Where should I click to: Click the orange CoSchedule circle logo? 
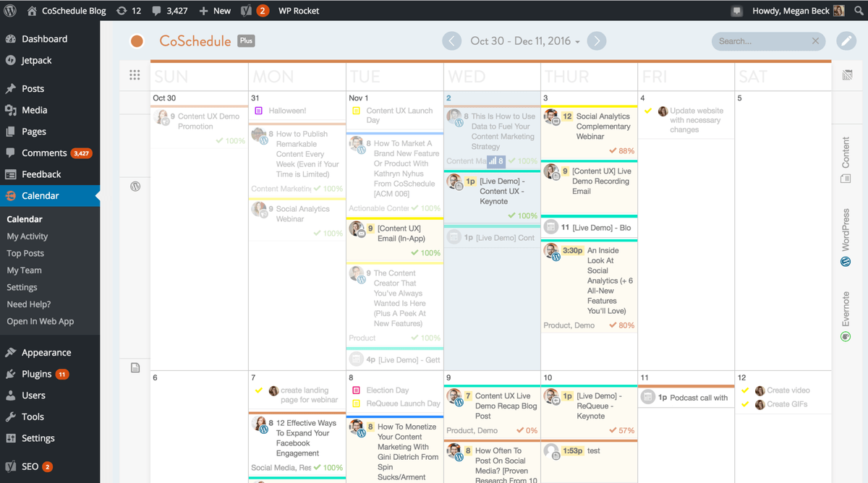[x=137, y=41]
